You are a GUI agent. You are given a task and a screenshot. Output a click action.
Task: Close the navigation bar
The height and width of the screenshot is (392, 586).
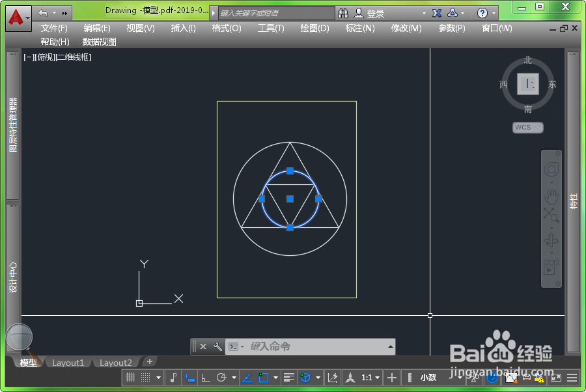(557, 153)
